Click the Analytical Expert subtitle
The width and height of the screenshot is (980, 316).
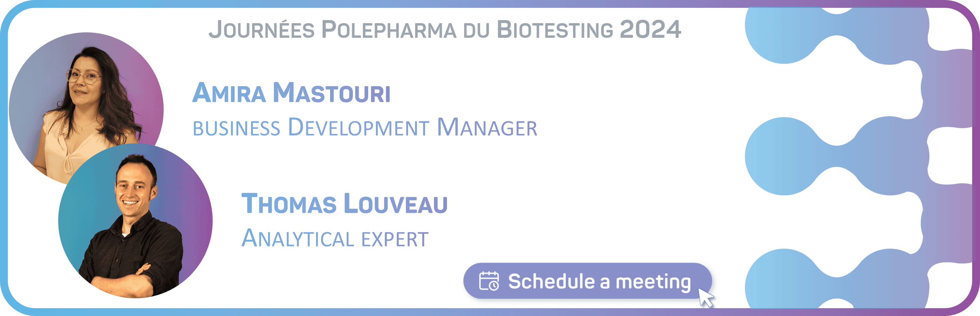pyautogui.click(x=335, y=238)
